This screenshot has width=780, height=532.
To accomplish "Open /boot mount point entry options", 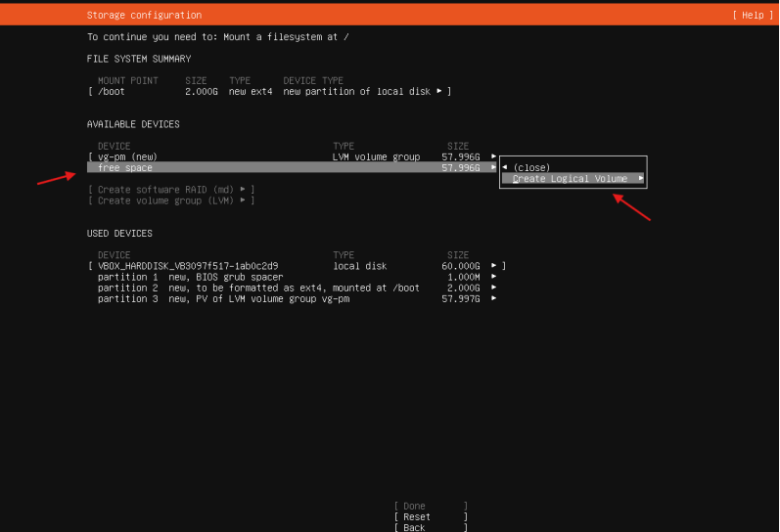I will pos(438,91).
